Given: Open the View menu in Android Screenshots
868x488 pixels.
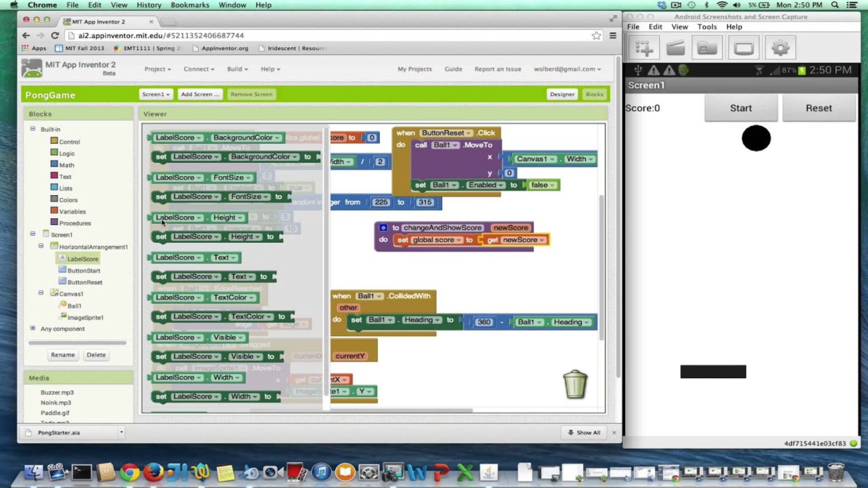Looking at the screenshot, I should pyautogui.click(x=679, y=27).
